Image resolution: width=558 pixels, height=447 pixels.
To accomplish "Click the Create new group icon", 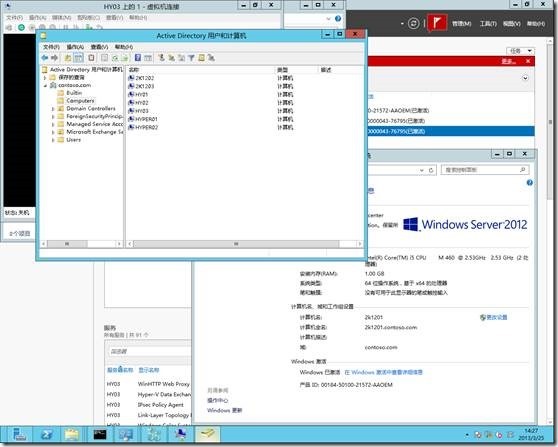I will pyautogui.click(x=171, y=57).
